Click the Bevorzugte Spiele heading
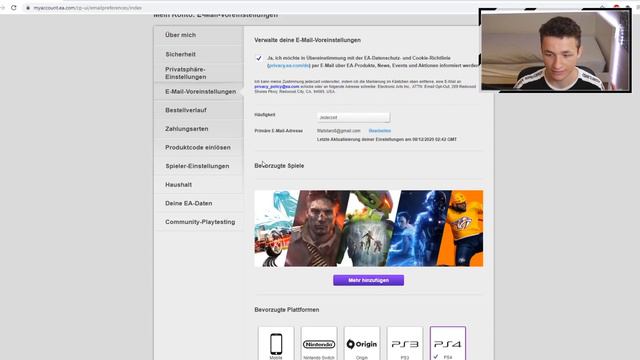Viewport: 640px width, 360px height. [279, 166]
